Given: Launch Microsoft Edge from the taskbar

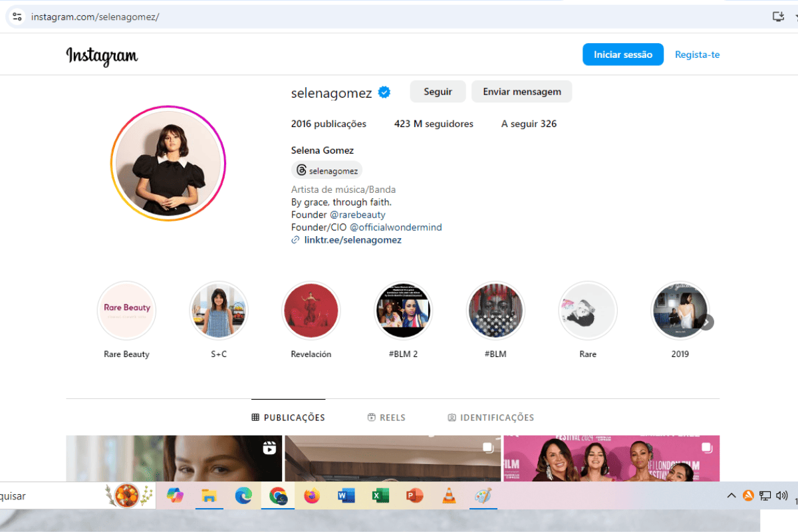Looking at the screenshot, I should click(x=243, y=495).
